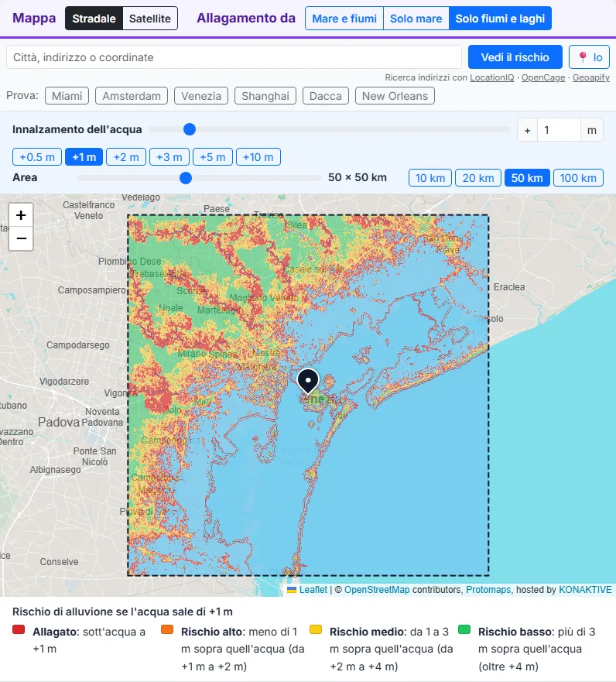Select flooding from Solo mare

point(416,19)
